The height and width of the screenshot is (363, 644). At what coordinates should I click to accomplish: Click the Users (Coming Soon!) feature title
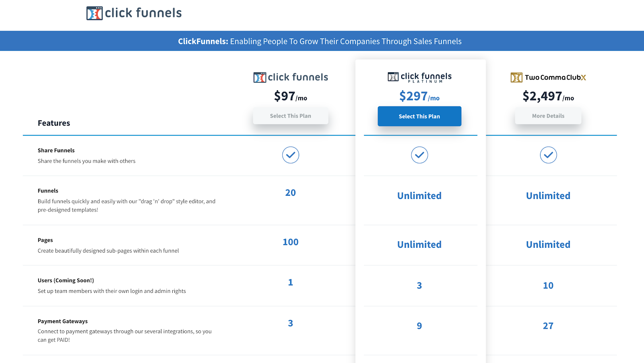pyautogui.click(x=66, y=280)
